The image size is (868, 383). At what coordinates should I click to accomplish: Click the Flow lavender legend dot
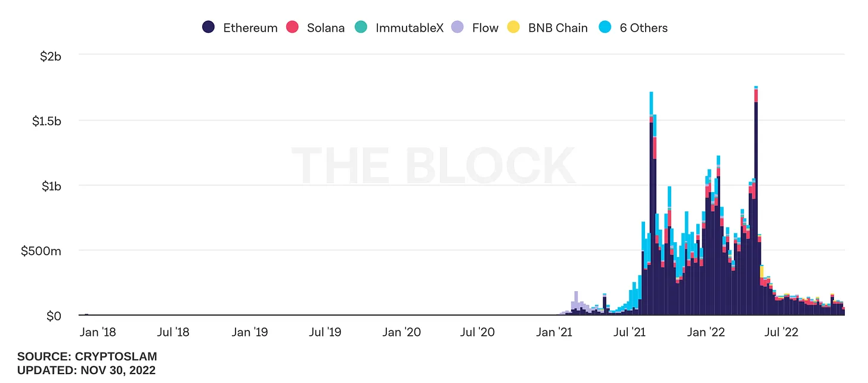(x=457, y=27)
